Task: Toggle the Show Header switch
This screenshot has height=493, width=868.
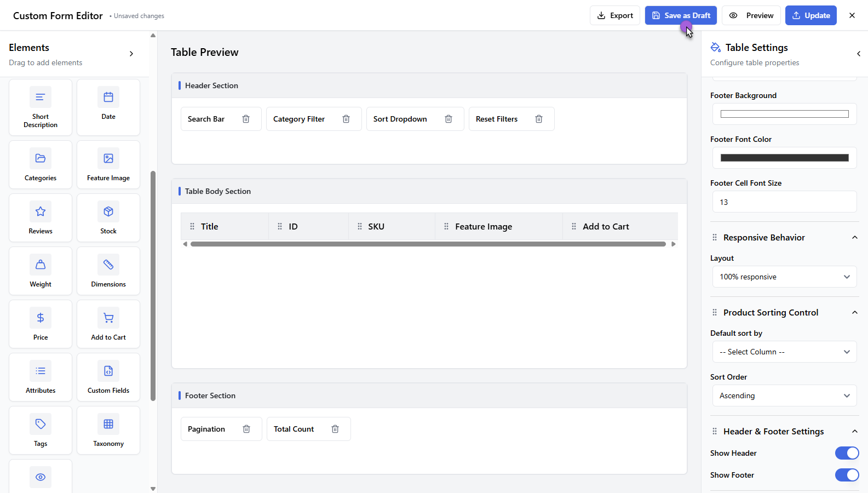Action: [847, 453]
